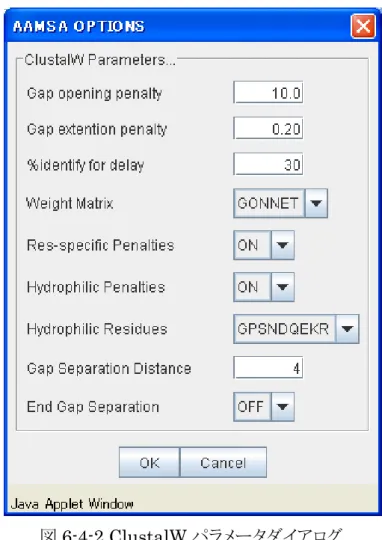
Task: Open the Hydrophilic Penalties dropdown arrow
Action: click(283, 287)
